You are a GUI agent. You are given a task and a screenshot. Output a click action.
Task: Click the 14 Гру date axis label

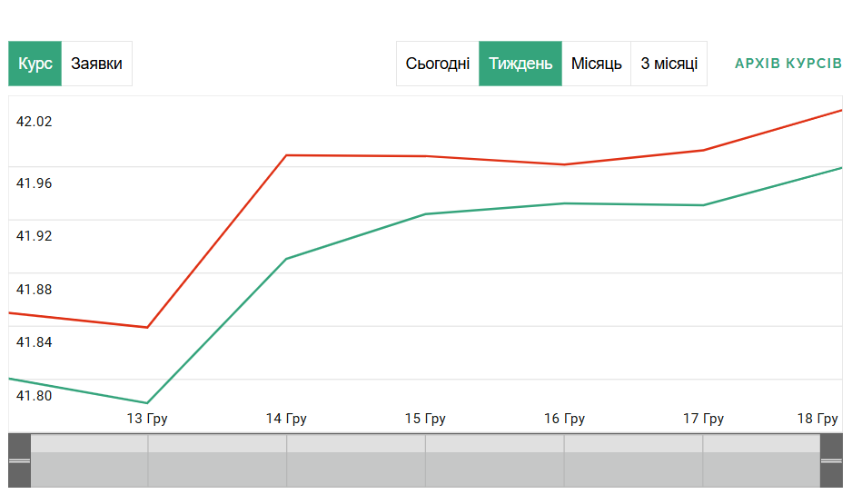286,419
